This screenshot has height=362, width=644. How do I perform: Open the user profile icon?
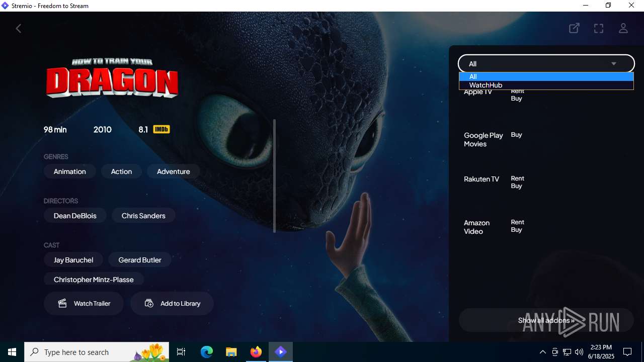coord(623,28)
